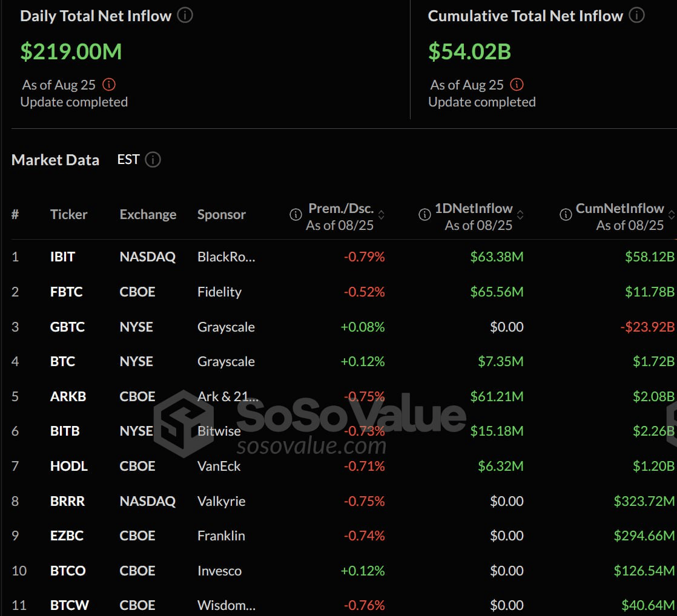
Task: Click ARKB's $61.21M net inflow value
Action: point(497,396)
